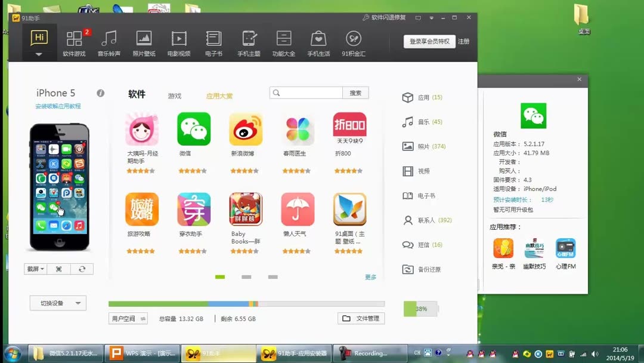Open the 音乐铃声 section in the top toolbar
The image size is (644, 363).
coord(109,42)
